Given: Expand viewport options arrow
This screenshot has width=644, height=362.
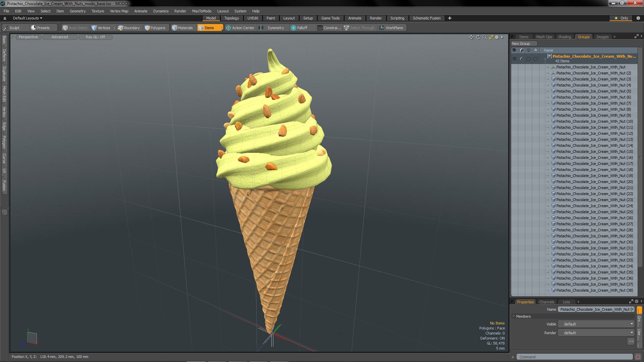Looking at the screenshot, I should point(502,37).
